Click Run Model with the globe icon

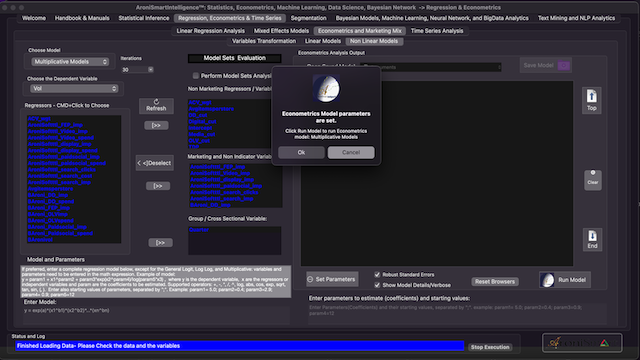click(x=564, y=280)
